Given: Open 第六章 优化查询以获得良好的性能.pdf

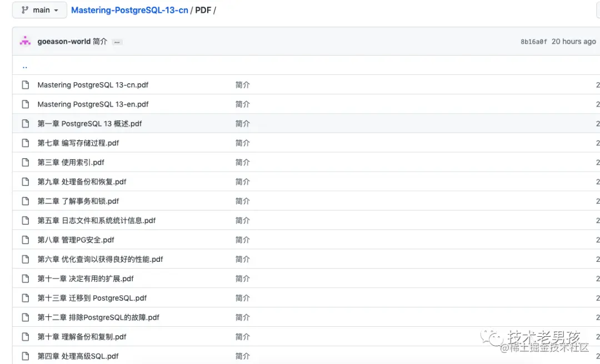Looking at the screenshot, I should click(x=100, y=259).
